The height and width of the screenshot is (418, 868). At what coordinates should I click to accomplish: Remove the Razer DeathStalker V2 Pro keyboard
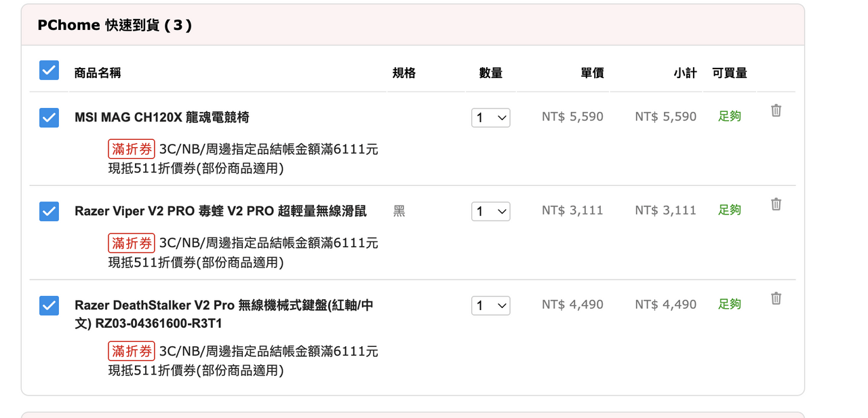[776, 298]
